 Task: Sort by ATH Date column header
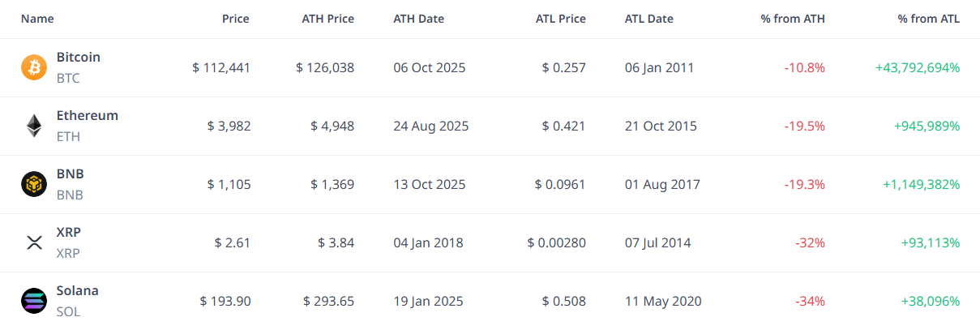418,19
